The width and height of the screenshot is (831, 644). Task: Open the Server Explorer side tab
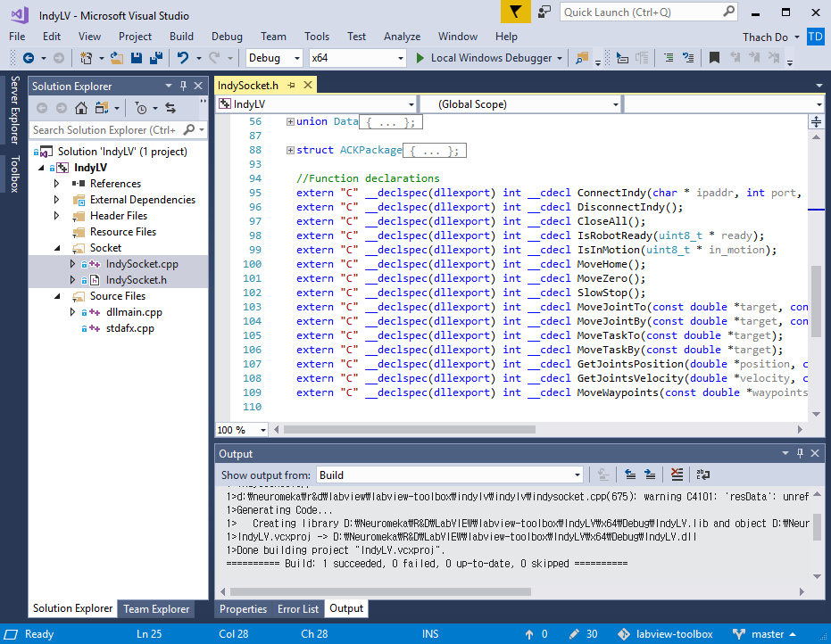(x=15, y=111)
